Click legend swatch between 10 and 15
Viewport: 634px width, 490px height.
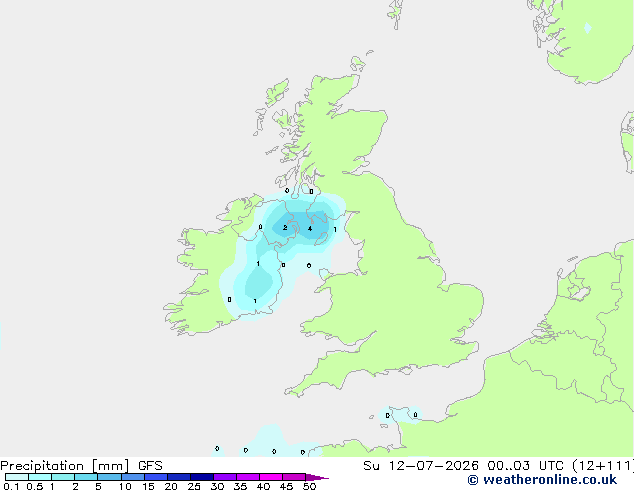(x=133, y=477)
